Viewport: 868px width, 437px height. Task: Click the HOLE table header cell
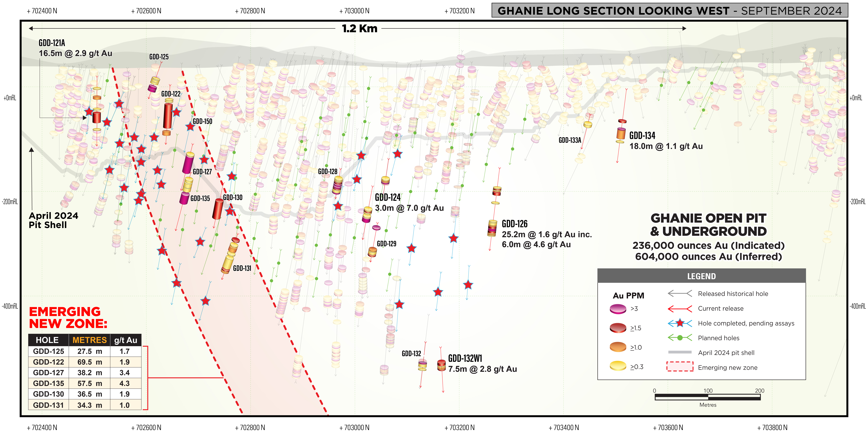[x=48, y=340]
